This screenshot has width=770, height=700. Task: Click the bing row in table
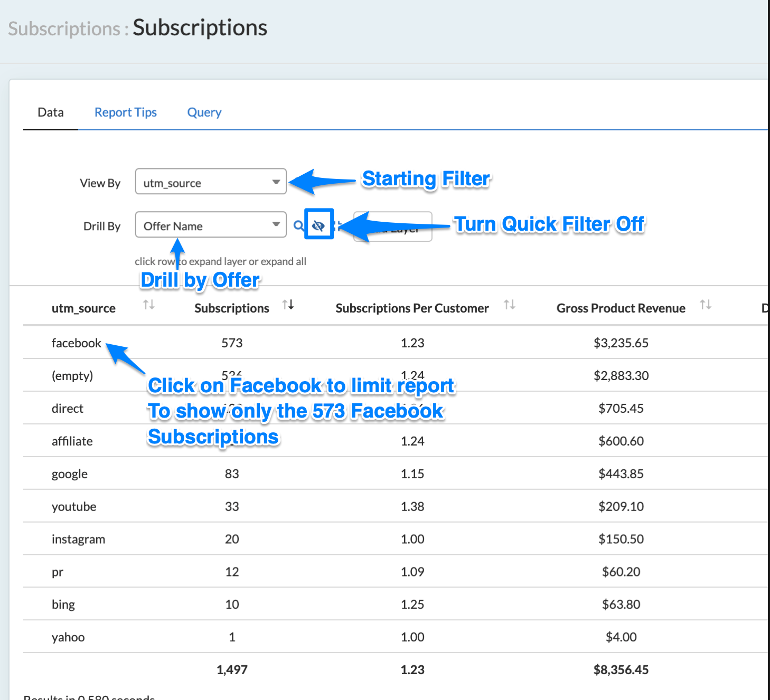click(63, 605)
